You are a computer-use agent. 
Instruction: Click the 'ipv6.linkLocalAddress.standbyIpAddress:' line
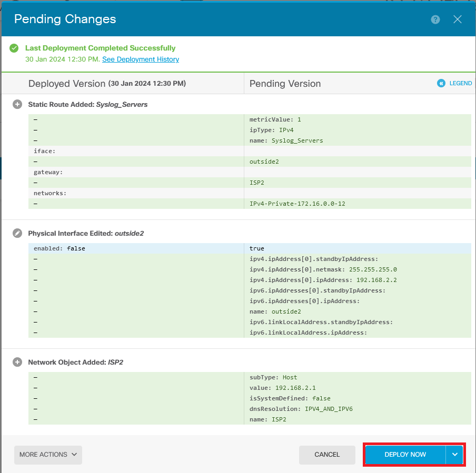point(321,322)
